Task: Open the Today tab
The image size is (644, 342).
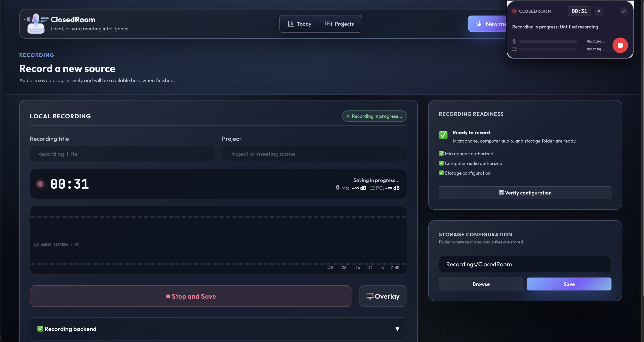Action: click(300, 24)
